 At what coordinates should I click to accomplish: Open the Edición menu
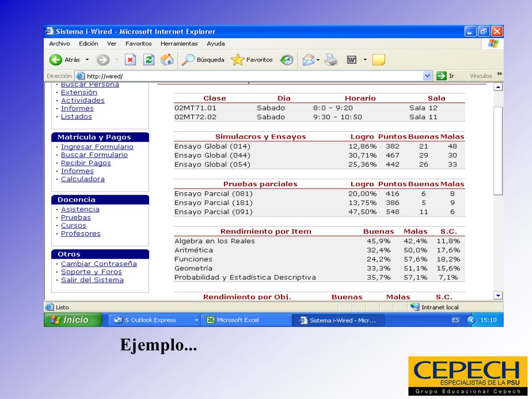click(x=89, y=43)
